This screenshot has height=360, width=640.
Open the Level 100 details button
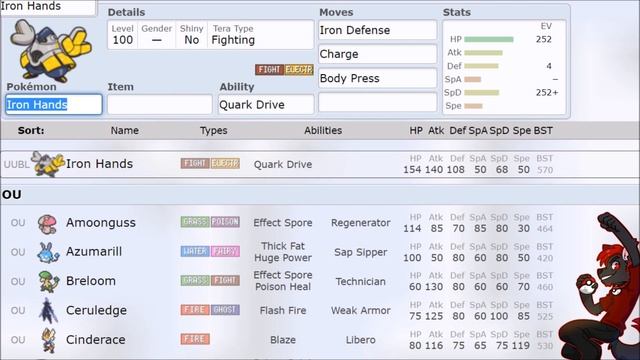(122, 35)
